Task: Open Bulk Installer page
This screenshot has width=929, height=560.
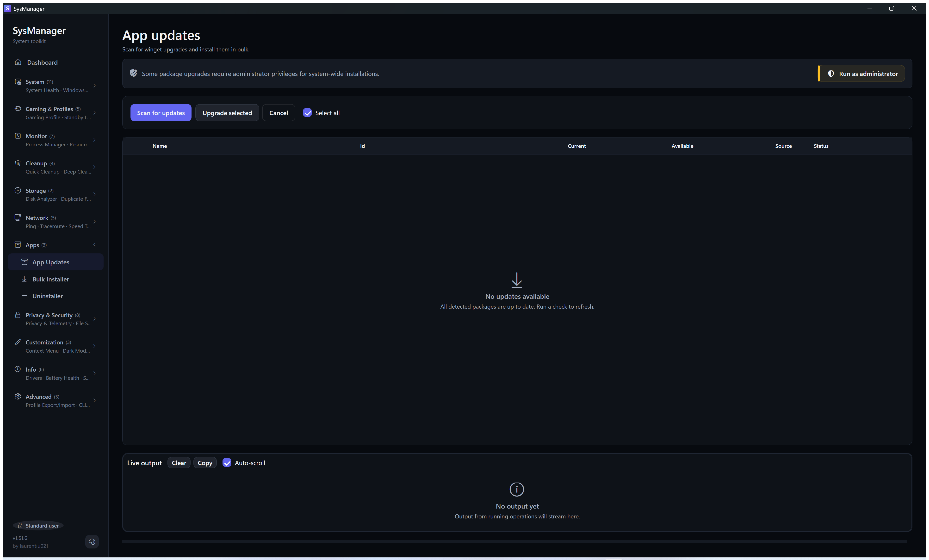Action: [56, 279]
